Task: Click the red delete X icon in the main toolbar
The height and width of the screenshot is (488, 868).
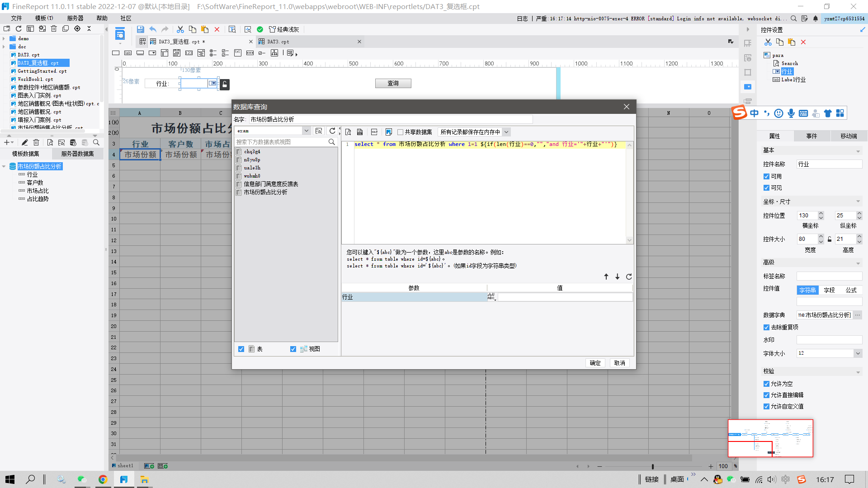Action: (x=217, y=29)
